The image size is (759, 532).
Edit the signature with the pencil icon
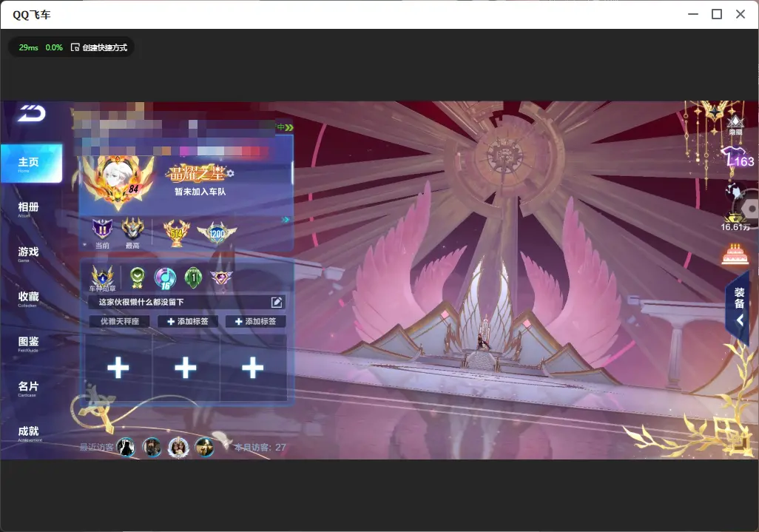(x=277, y=303)
